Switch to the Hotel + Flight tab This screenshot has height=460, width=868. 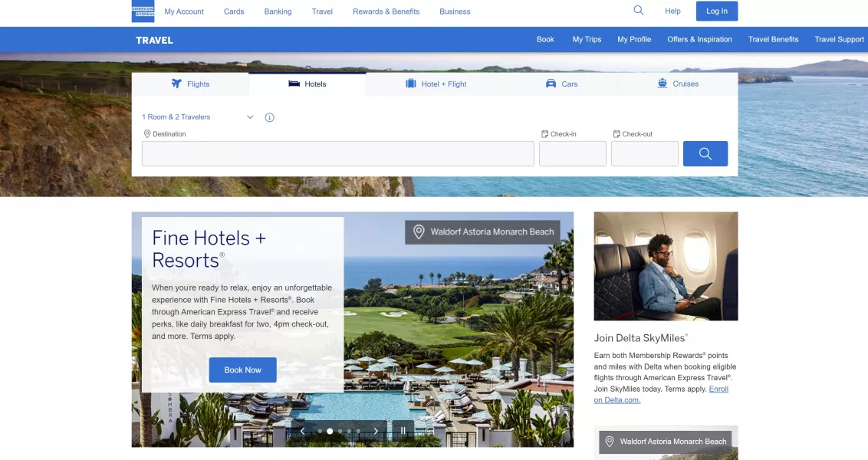436,84
